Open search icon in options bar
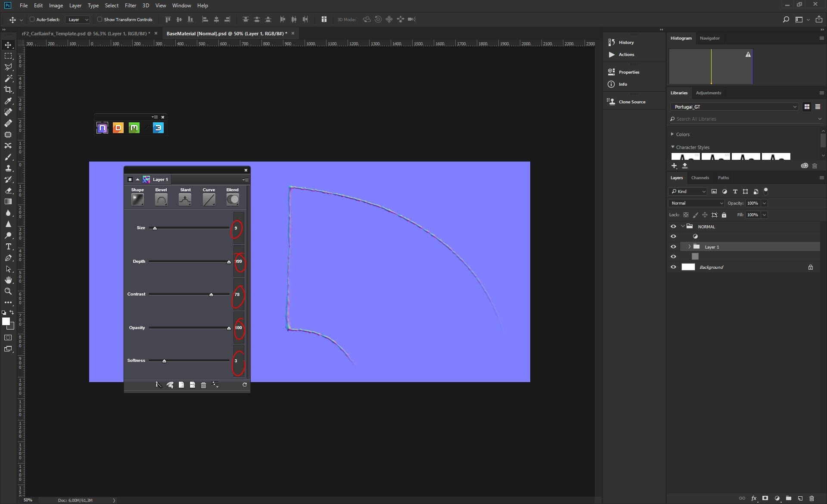827x504 pixels. click(786, 19)
